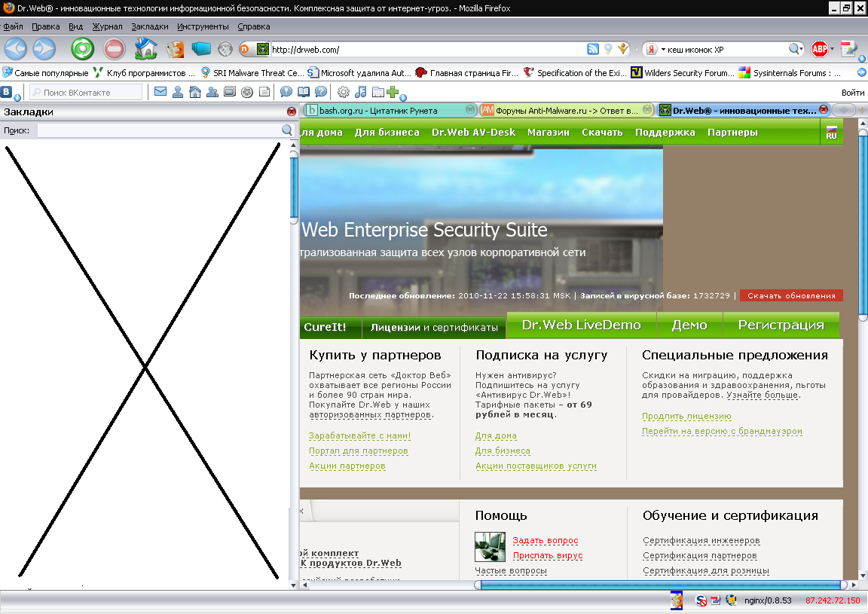Click the Войти login link
Screen dimensions: 868x614
tap(853, 93)
